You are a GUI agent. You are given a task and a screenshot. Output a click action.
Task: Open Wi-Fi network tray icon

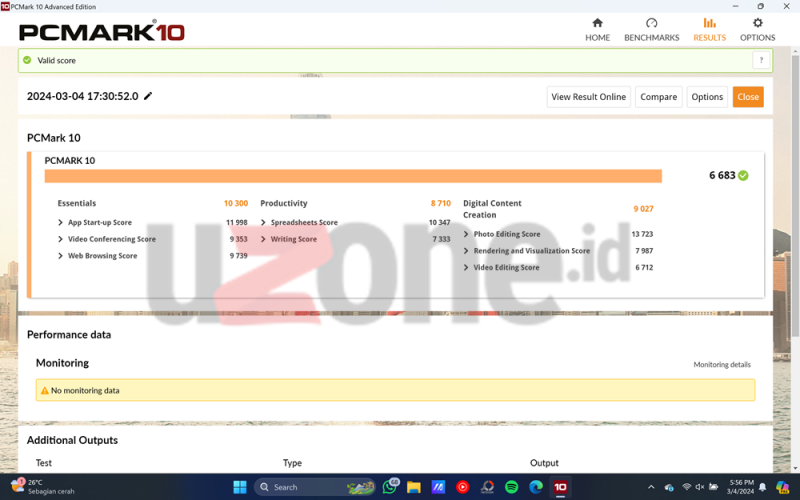point(687,487)
